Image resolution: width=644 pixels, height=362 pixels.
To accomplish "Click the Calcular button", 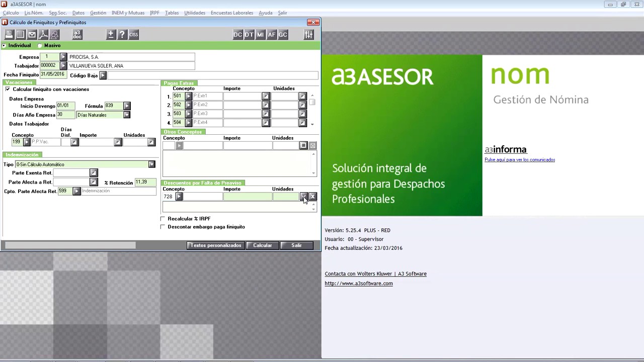I will point(262,245).
